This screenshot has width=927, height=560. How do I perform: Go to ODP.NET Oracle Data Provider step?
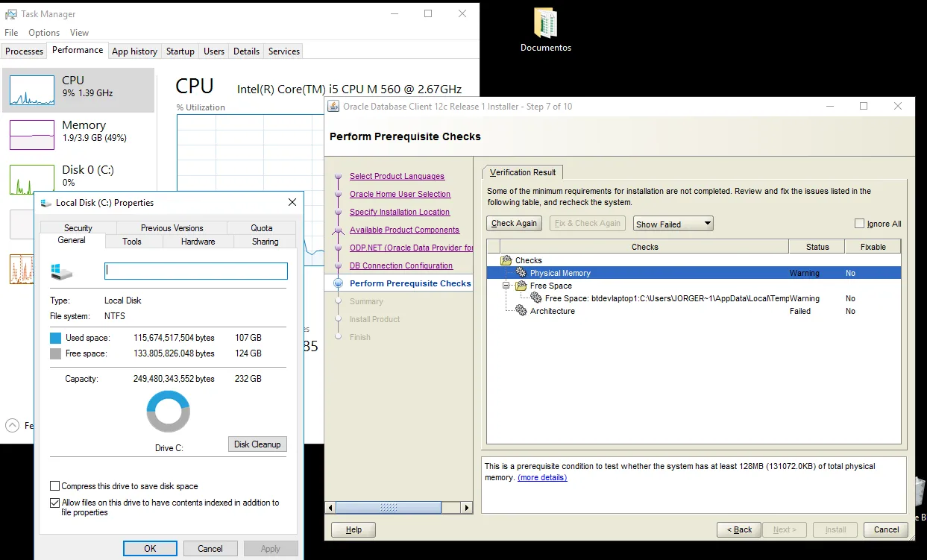coord(412,248)
